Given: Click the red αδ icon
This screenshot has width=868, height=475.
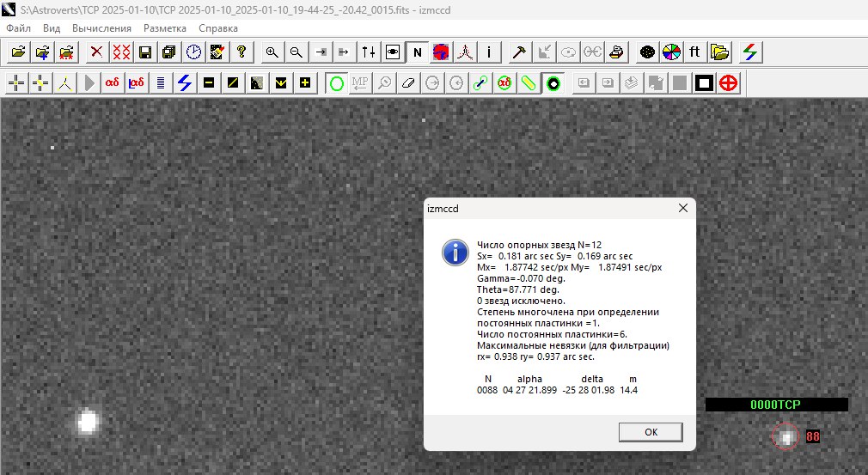Looking at the screenshot, I should coord(113,83).
